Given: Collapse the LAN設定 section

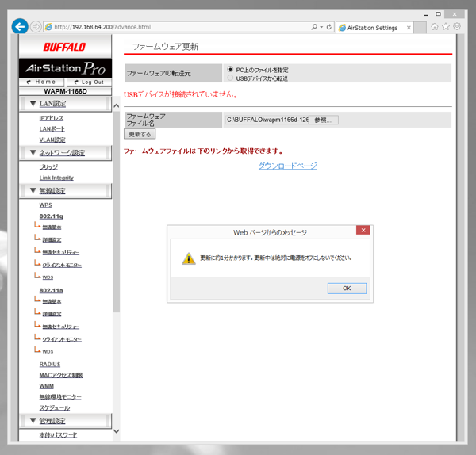Looking at the screenshot, I should [x=65, y=104].
